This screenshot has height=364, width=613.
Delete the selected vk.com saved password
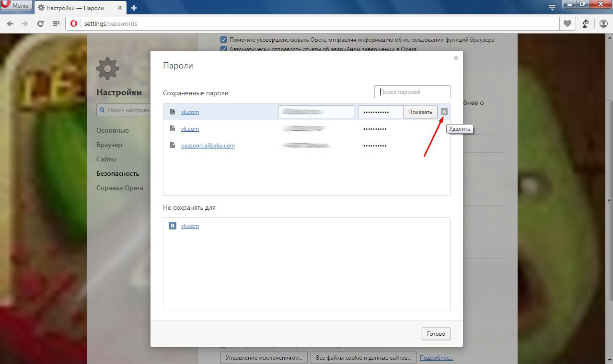coord(444,112)
